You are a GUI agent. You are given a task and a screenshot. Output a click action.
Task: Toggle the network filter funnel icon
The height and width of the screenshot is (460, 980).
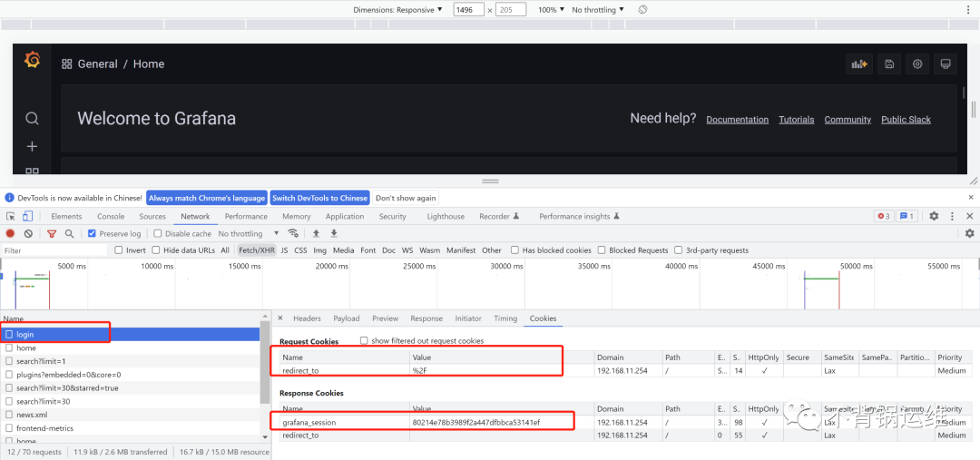click(52, 233)
